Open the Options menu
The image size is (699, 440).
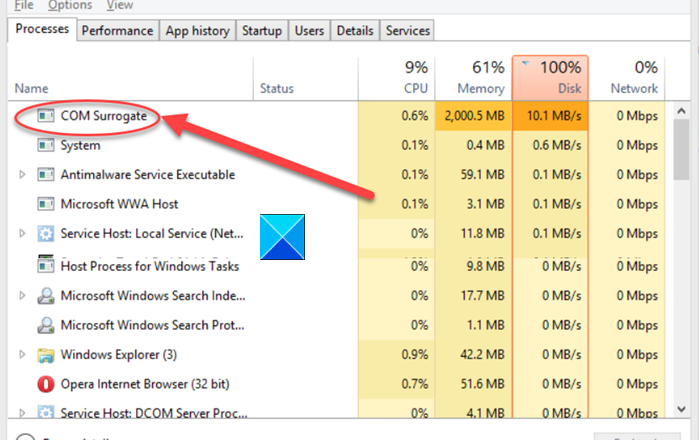pos(70,5)
